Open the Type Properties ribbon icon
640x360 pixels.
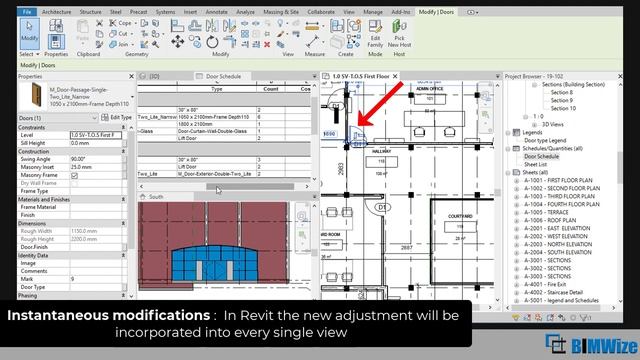pos(56,26)
